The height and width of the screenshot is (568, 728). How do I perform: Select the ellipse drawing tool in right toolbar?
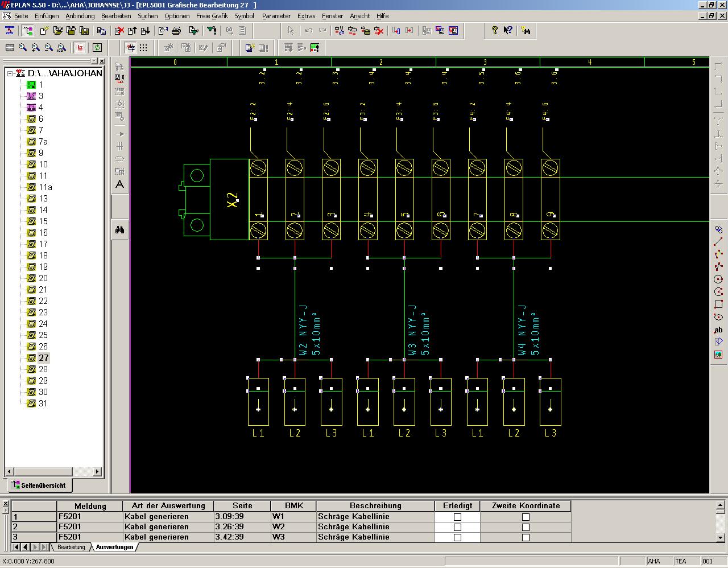(x=718, y=317)
